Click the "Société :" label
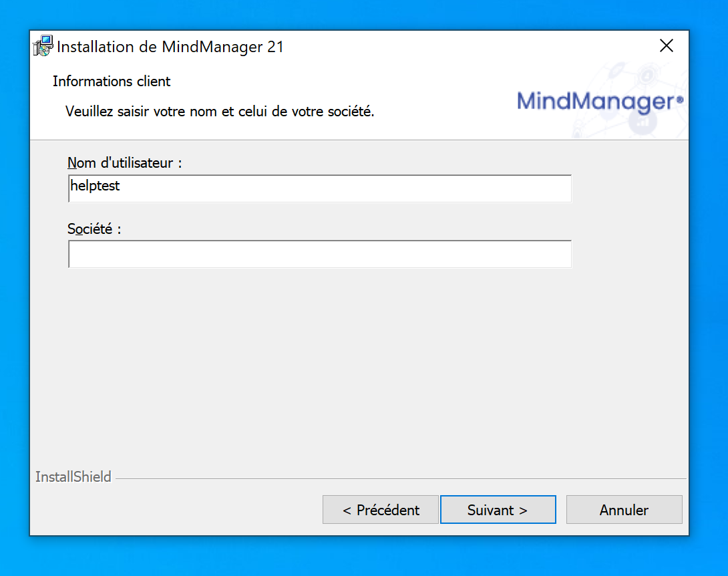Screen dimensions: 728x576 94,229
